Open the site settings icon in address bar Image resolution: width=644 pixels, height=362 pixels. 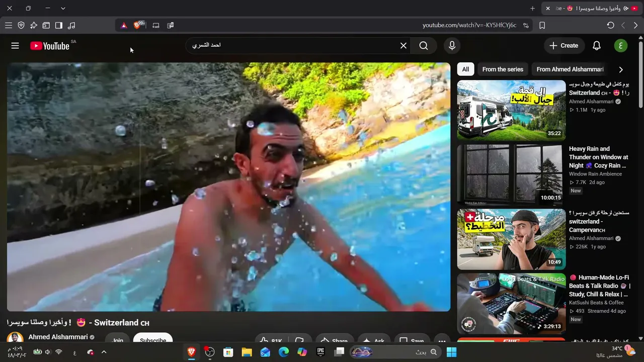(526, 25)
